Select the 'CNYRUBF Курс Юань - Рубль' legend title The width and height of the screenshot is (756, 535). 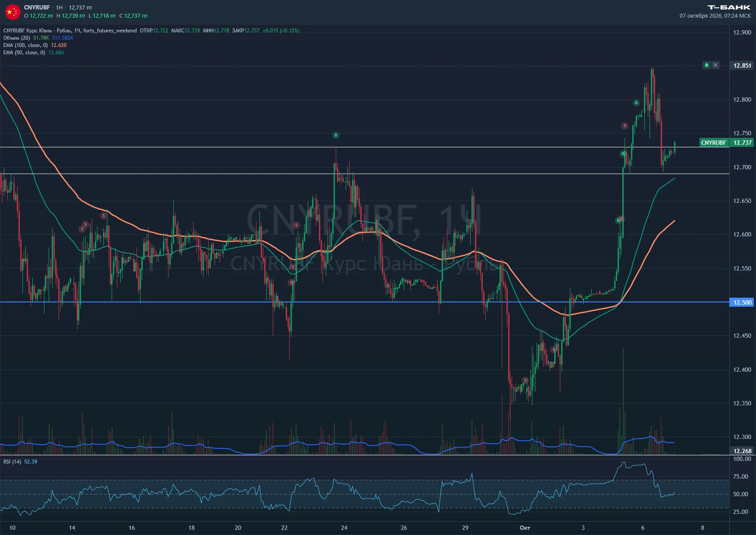(37, 31)
